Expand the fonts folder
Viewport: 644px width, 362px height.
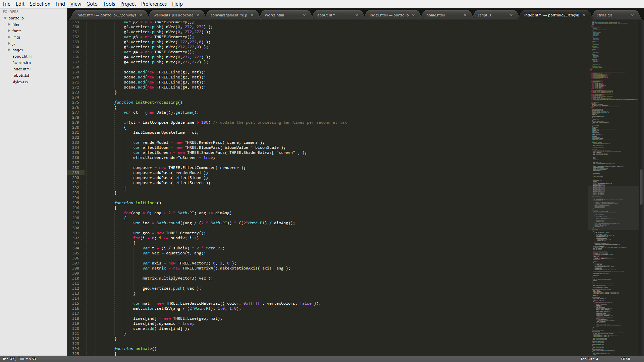(9, 31)
